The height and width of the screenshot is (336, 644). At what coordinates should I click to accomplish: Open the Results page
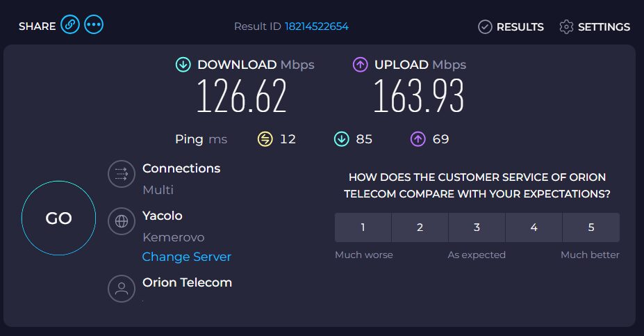click(x=511, y=26)
